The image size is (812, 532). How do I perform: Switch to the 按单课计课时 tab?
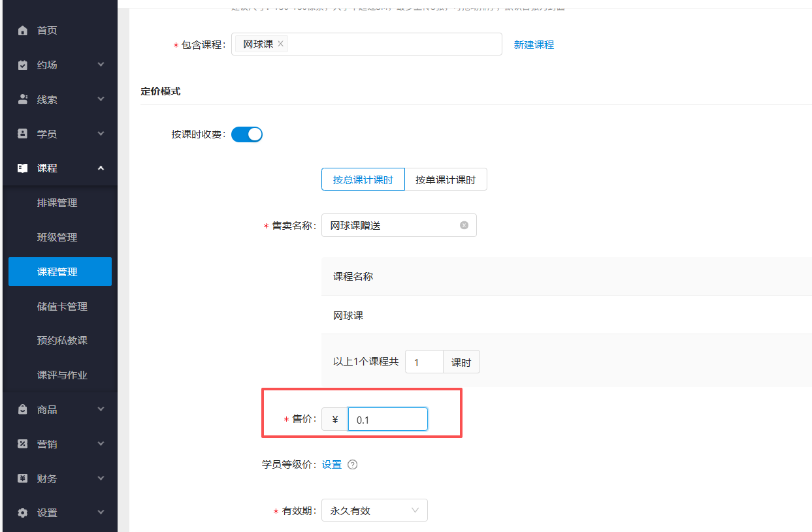pos(446,179)
